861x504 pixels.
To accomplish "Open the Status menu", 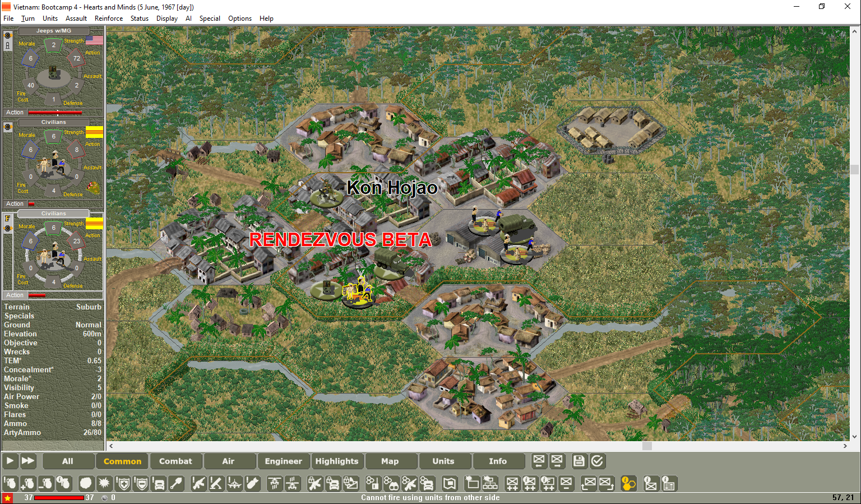I will [140, 19].
